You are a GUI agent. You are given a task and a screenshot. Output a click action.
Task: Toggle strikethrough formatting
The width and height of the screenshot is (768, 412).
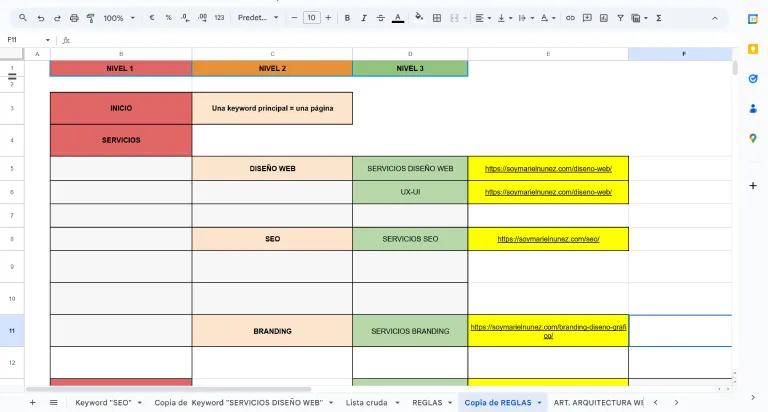click(381, 18)
